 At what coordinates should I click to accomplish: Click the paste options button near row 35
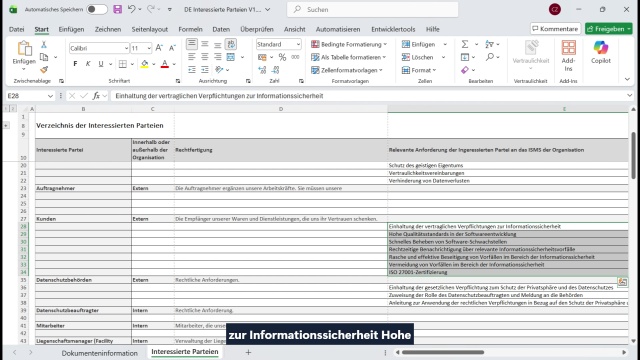tap(622, 281)
